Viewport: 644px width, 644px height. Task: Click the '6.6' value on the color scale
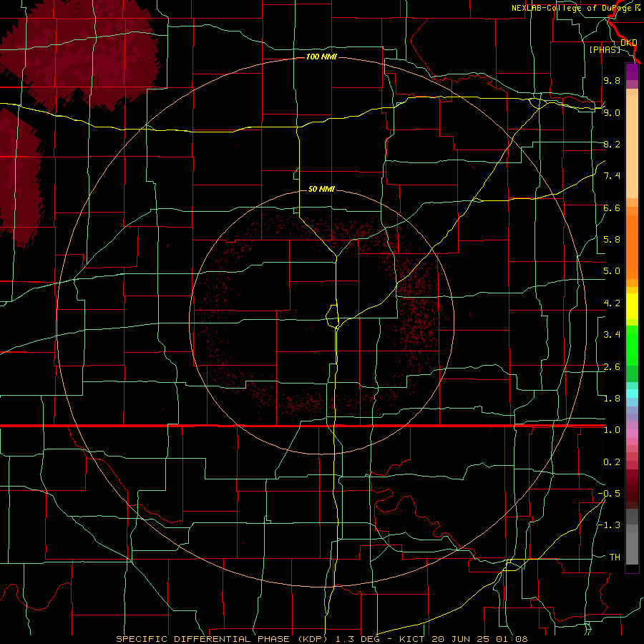tap(612, 208)
